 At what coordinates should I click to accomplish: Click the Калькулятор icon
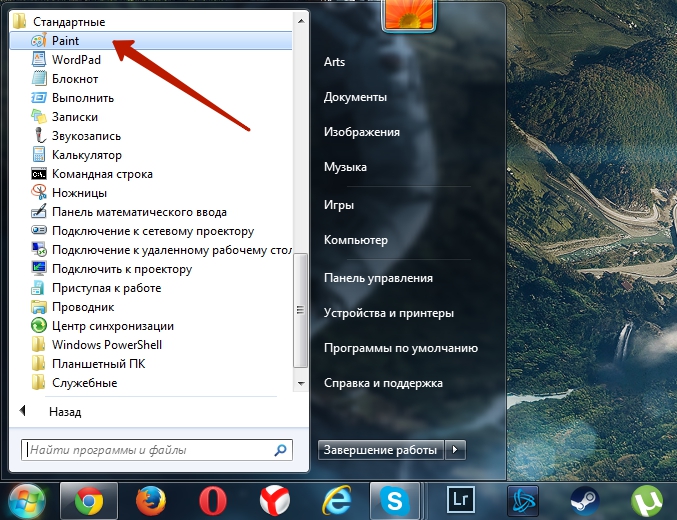click(x=39, y=155)
